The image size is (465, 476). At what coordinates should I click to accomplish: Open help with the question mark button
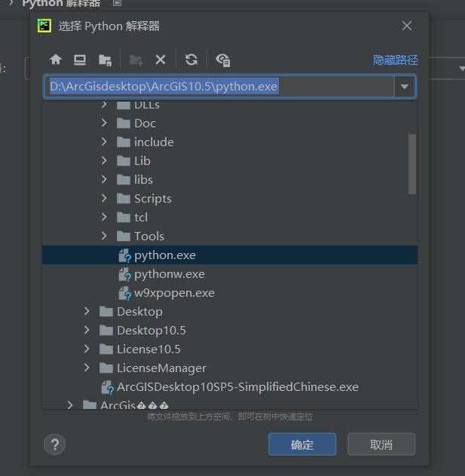(x=55, y=444)
